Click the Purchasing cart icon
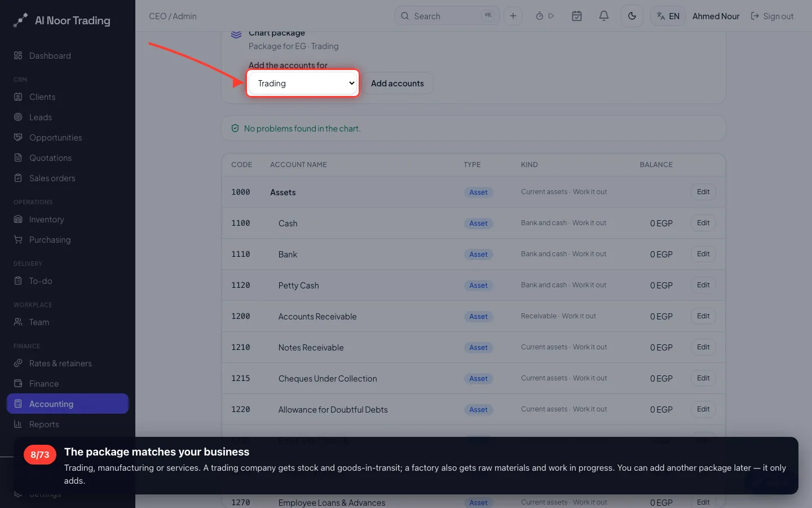 click(18, 239)
